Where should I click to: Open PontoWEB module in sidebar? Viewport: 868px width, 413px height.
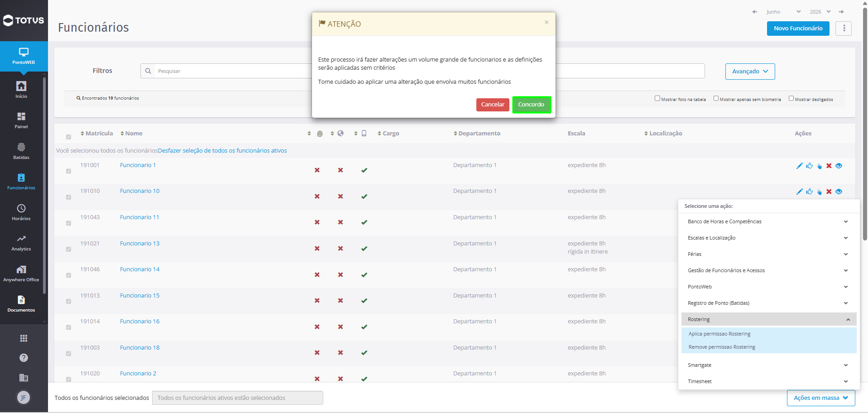pos(24,56)
